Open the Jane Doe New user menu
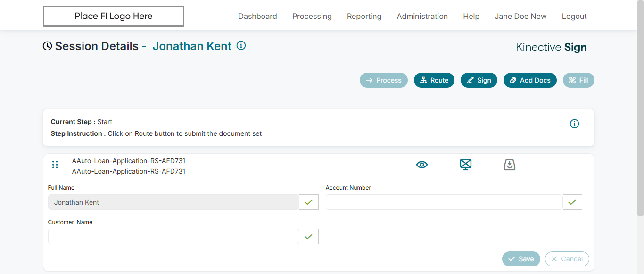 (520, 17)
